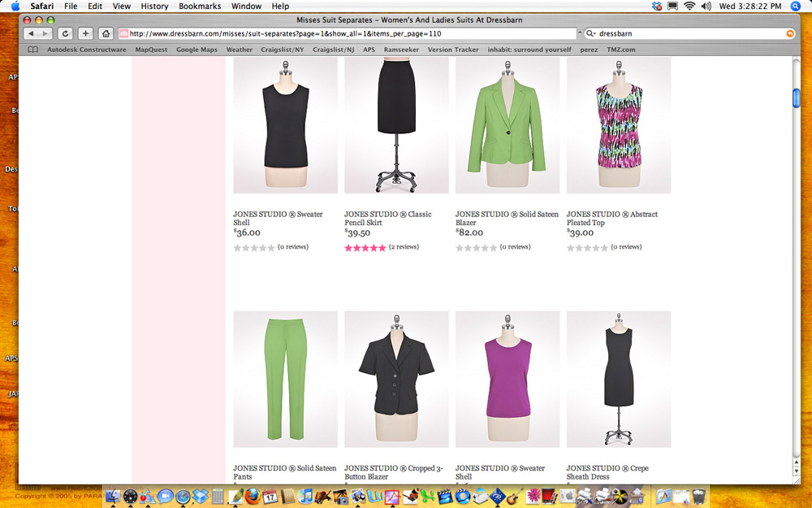Open iCal from the Dock
This screenshot has height=508, width=812.
coord(270,496)
